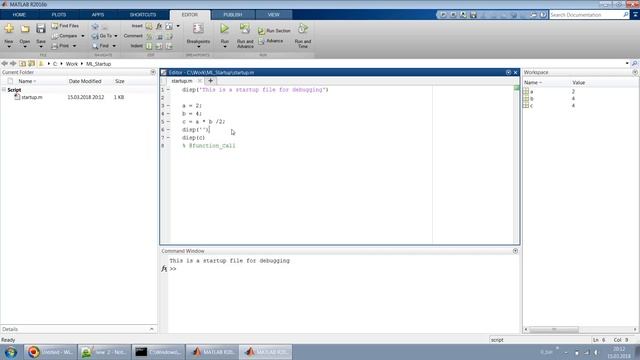The width and height of the screenshot is (640, 360).
Task: Open the Notepad++ taskbar item
Action: (104, 352)
